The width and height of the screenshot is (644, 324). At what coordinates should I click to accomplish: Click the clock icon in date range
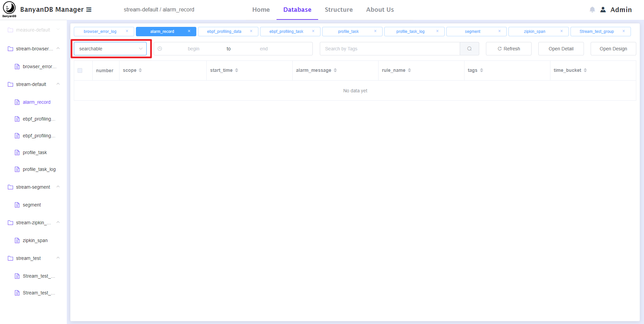click(x=160, y=49)
